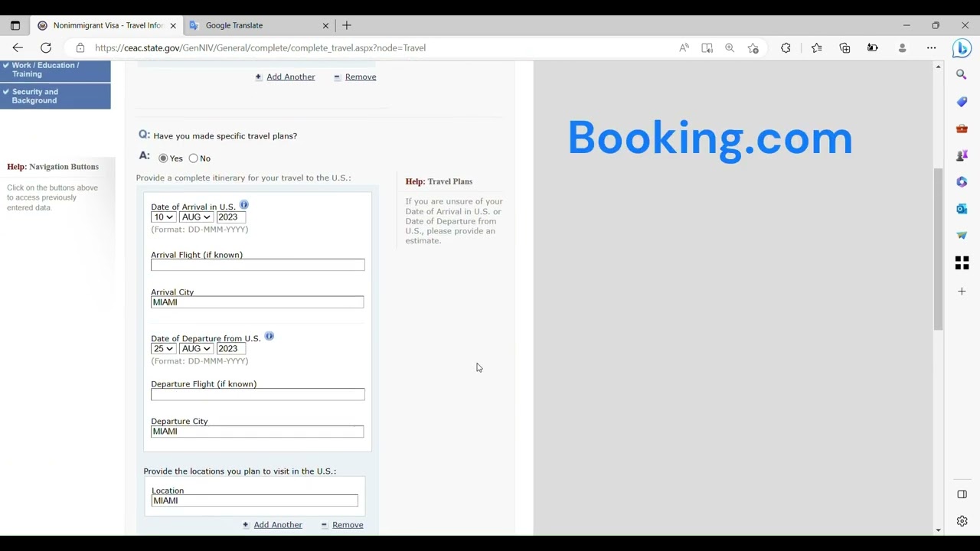Show info for Date of Arrival
980x551 pixels.
(x=243, y=204)
